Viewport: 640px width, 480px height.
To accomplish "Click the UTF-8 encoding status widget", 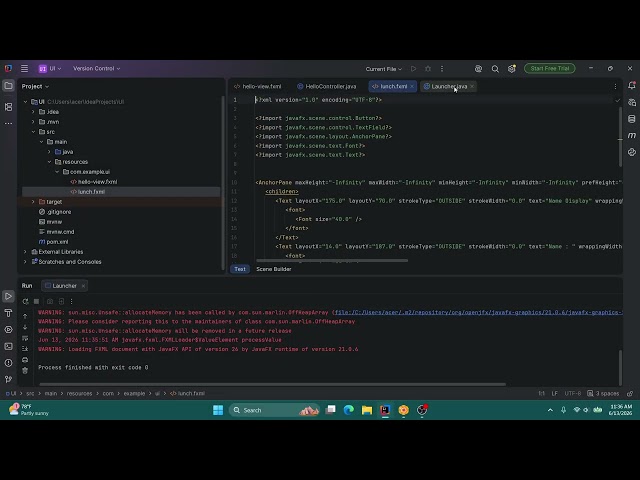I will (x=572, y=393).
